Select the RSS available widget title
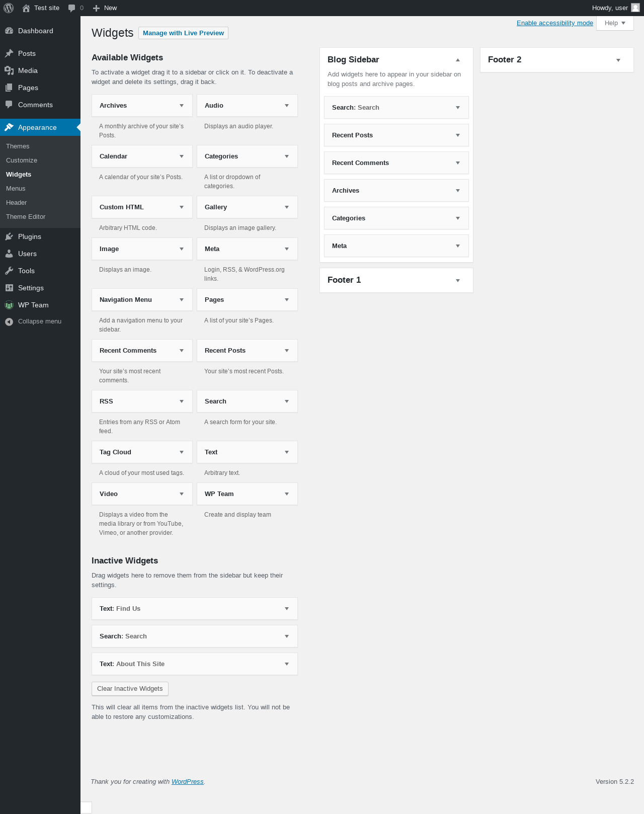 click(x=106, y=401)
